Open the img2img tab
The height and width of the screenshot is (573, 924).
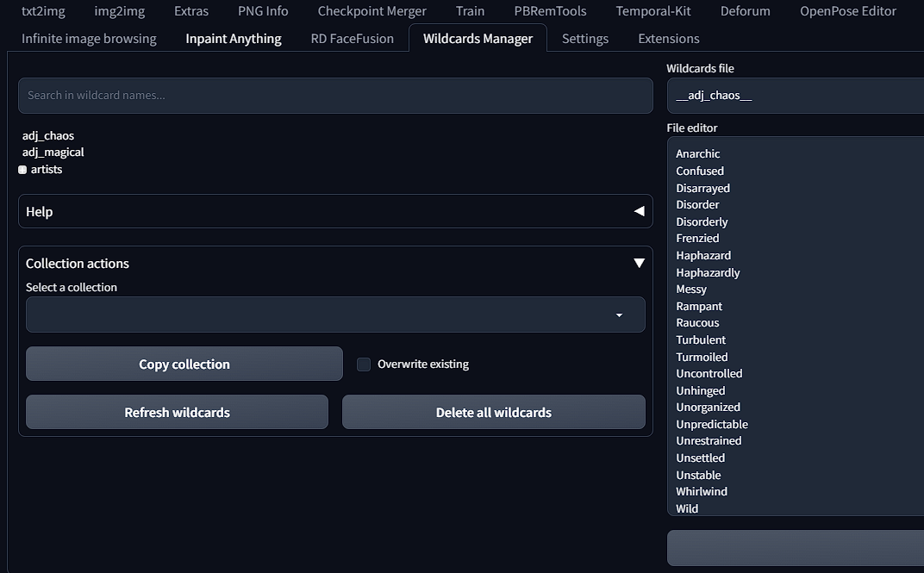[120, 11]
